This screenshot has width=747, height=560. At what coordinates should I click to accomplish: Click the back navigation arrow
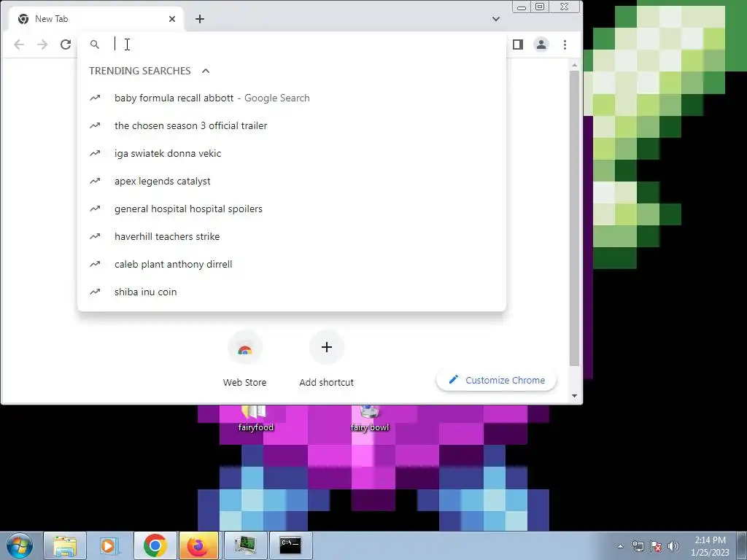19,44
